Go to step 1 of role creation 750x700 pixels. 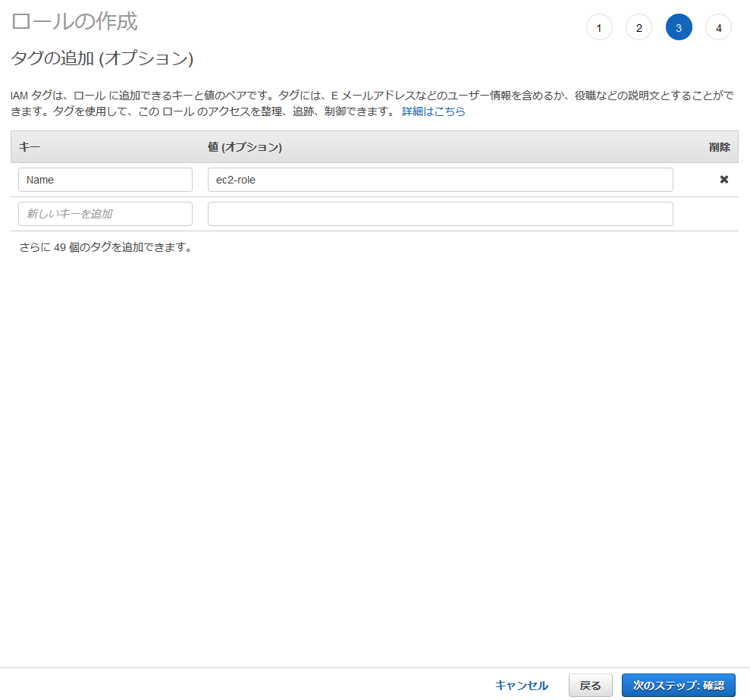(x=599, y=28)
